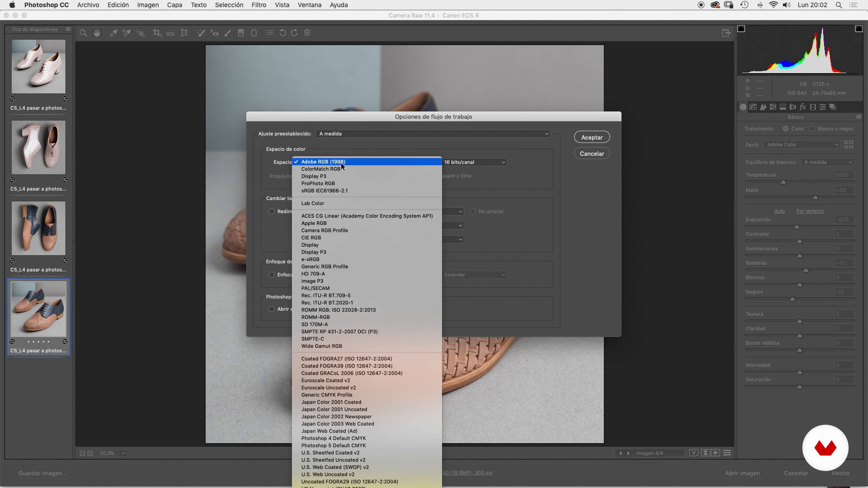Check the No ampliar checkbox

[473, 211]
